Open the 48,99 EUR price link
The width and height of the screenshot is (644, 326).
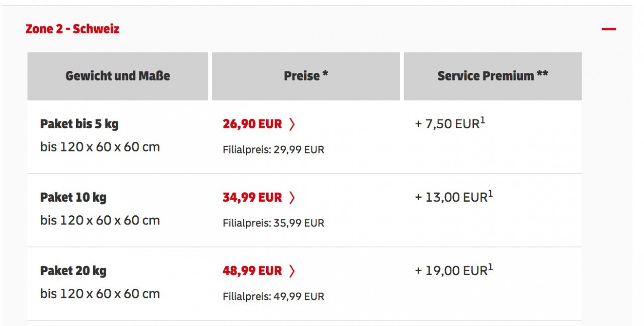253,271
